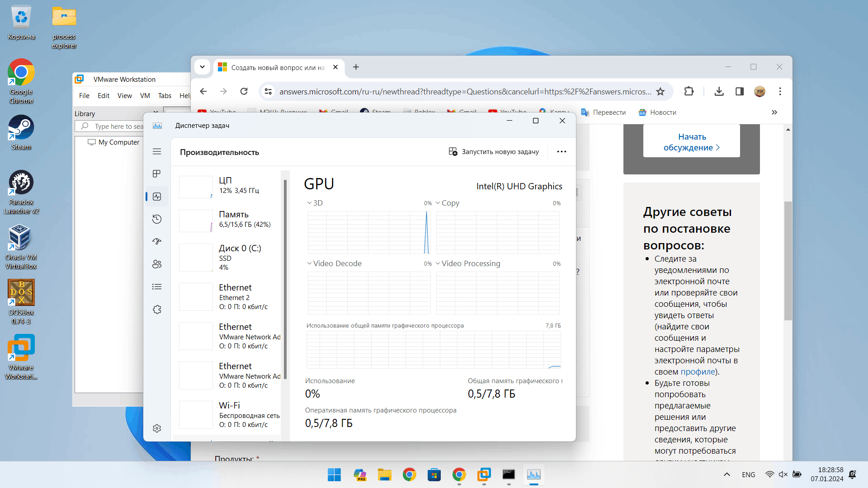Open VMware File menu
868x488 pixels.
pyautogui.click(x=84, y=96)
